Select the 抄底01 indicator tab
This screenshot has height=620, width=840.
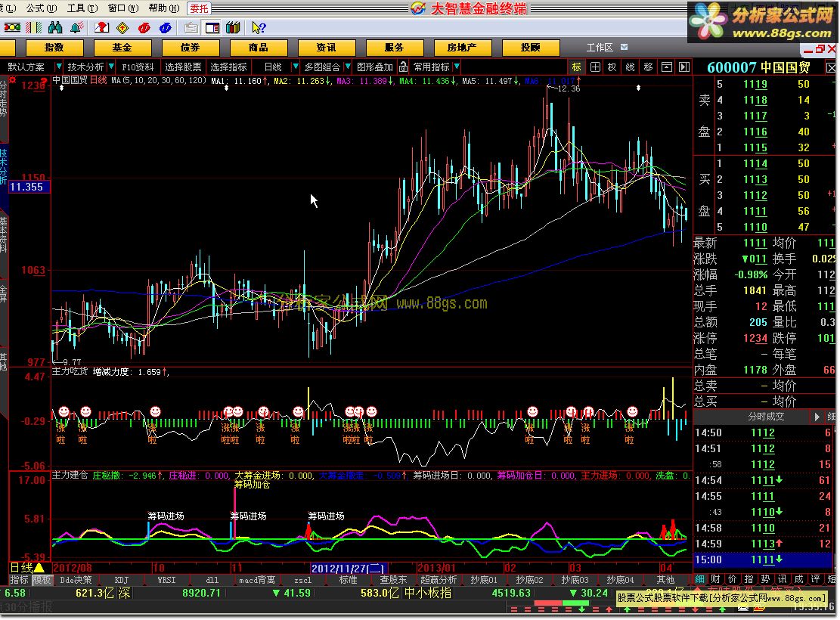[485, 580]
